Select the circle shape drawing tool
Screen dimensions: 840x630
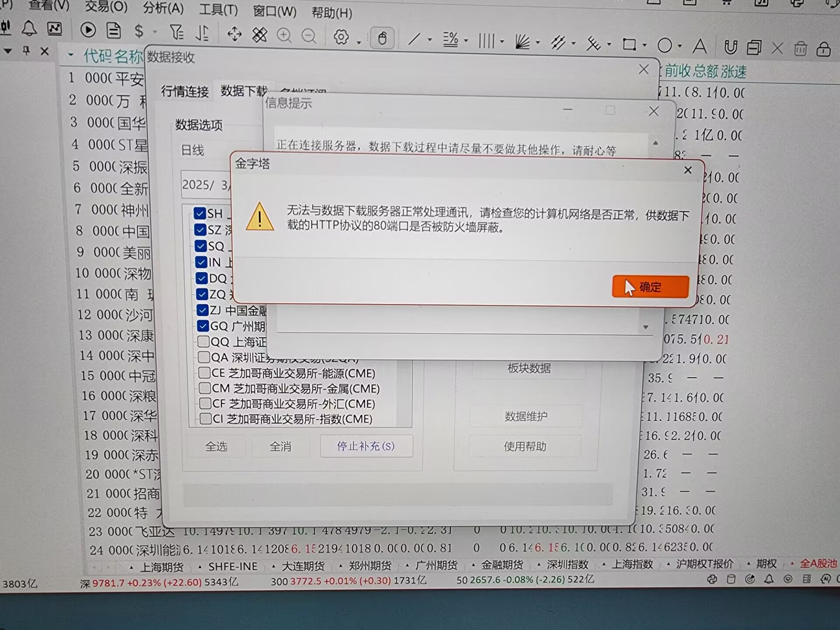click(665, 45)
